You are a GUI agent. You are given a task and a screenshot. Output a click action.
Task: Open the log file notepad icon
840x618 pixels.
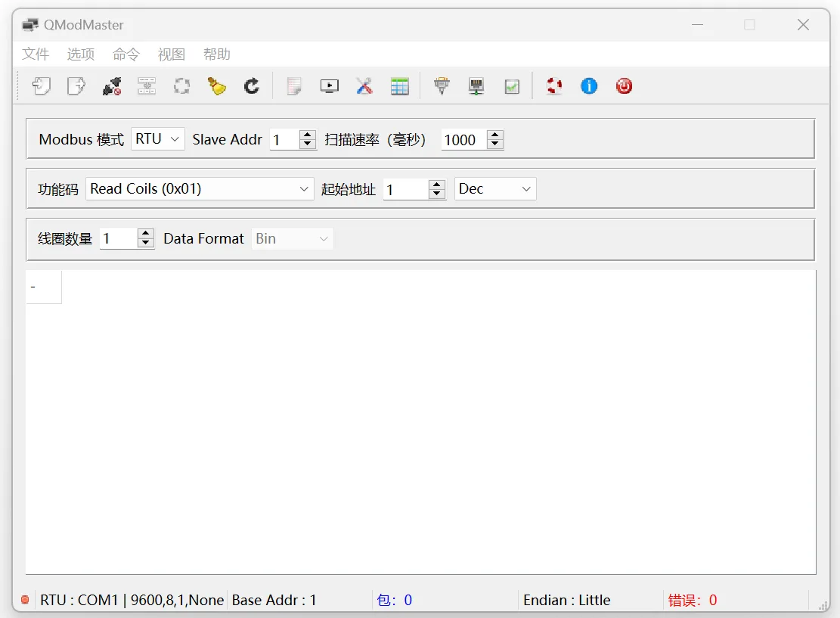pos(294,85)
